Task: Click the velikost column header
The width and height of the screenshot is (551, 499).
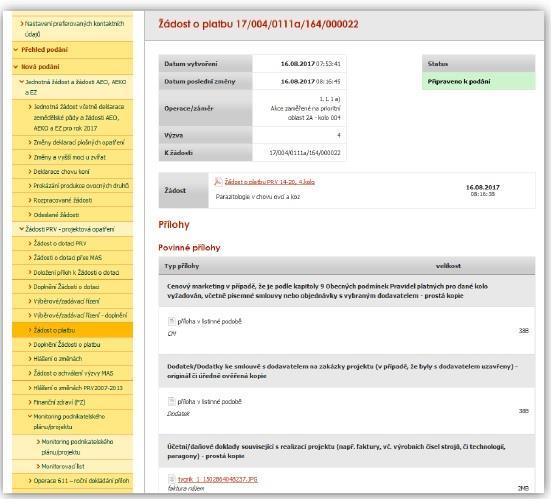Action: (x=448, y=266)
